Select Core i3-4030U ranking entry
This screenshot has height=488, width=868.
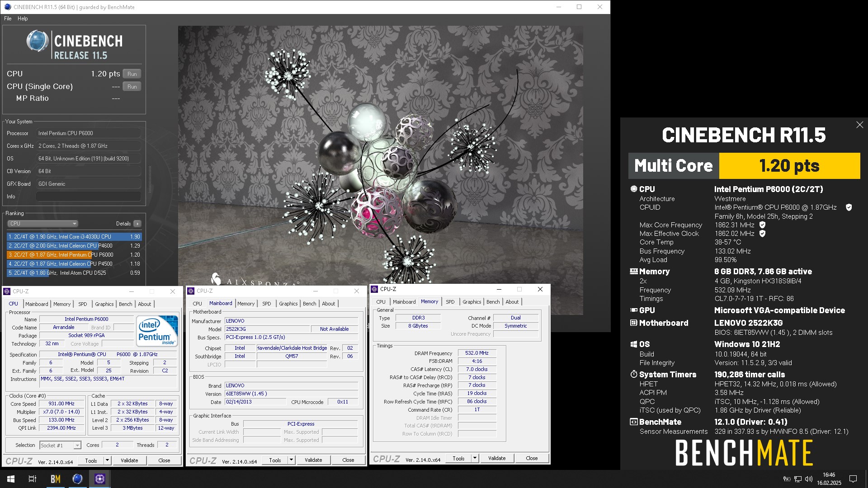74,237
